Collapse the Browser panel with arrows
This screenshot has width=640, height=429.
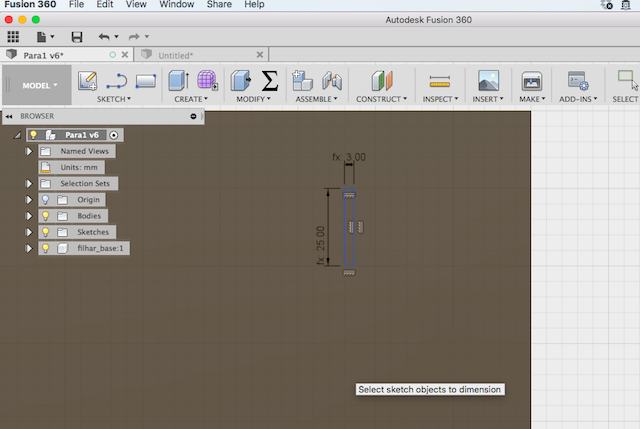point(9,116)
